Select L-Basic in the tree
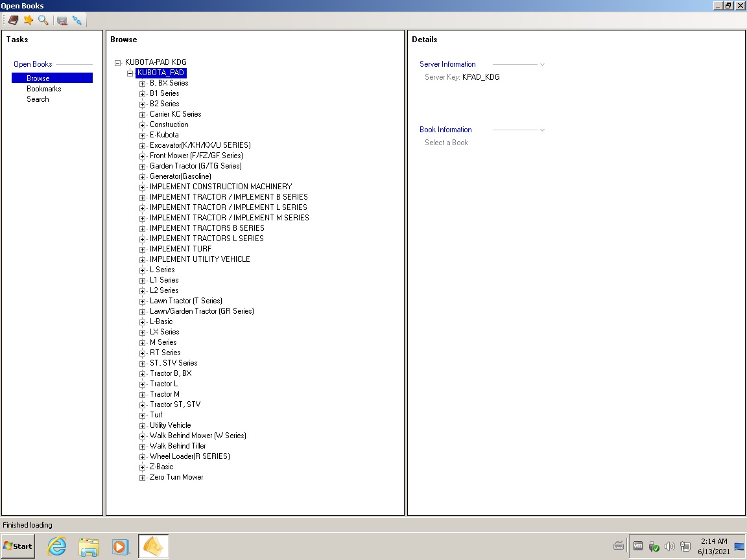The height and width of the screenshot is (560, 747). 161,321
